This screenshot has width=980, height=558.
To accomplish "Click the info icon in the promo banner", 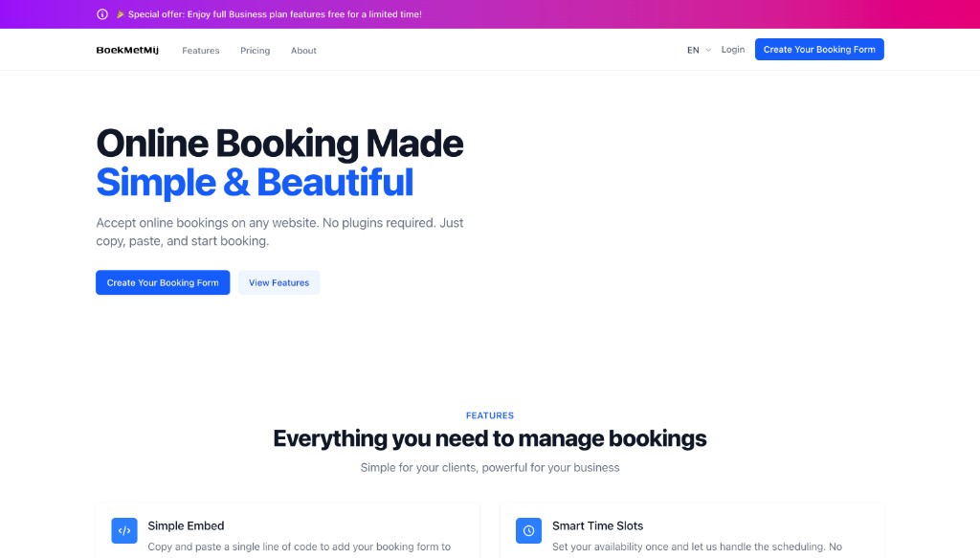I will point(102,14).
